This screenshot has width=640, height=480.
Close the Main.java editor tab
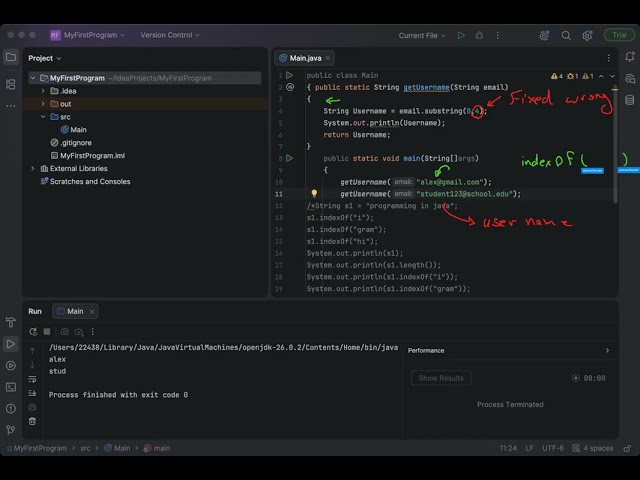click(x=328, y=58)
